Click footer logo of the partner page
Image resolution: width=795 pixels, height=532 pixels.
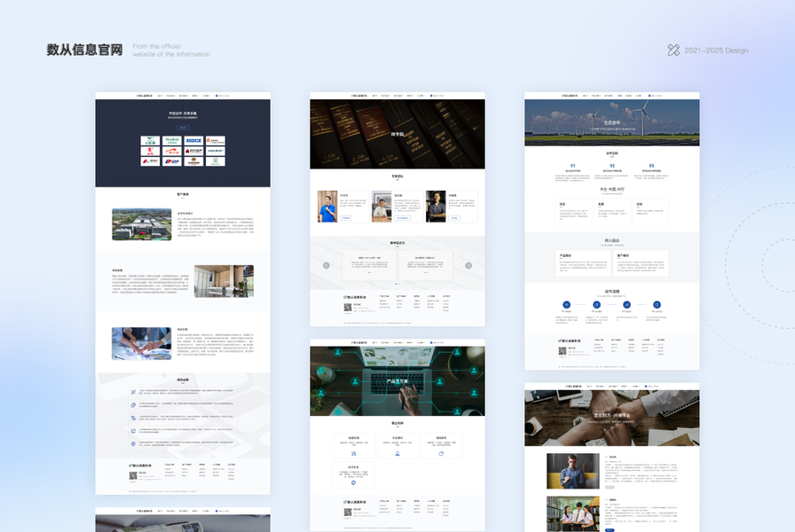pos(140,465)
